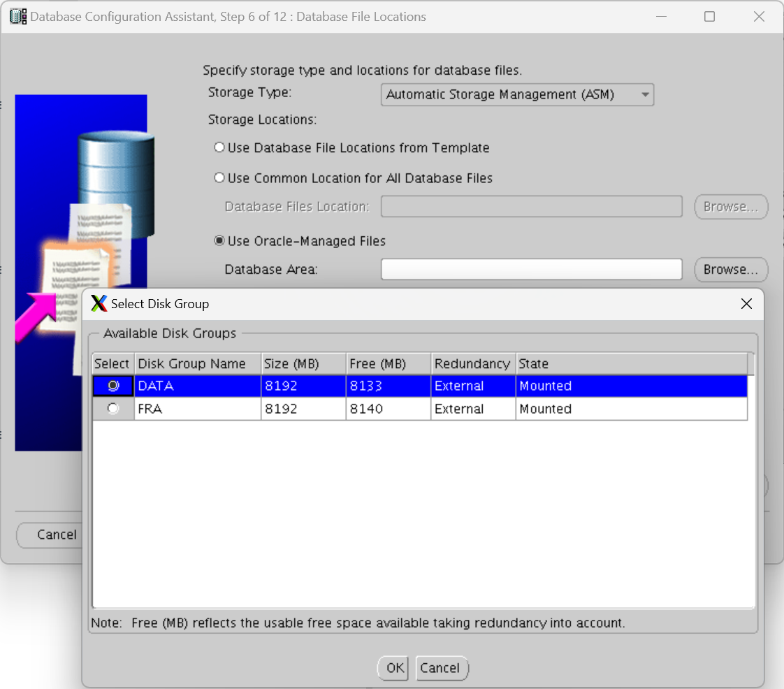Open the Storage Type dropdown

(517, 94)
